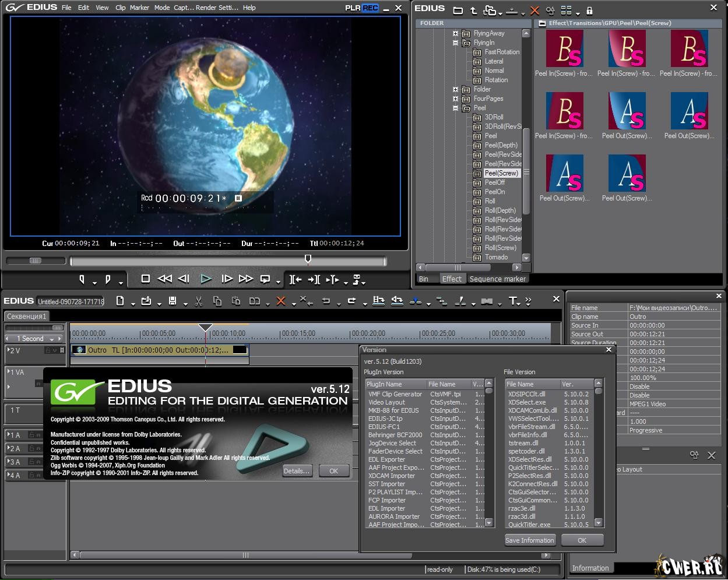Expand the FourPages folder
This screenshot has height=580, width=728.
tap(455, 99)
